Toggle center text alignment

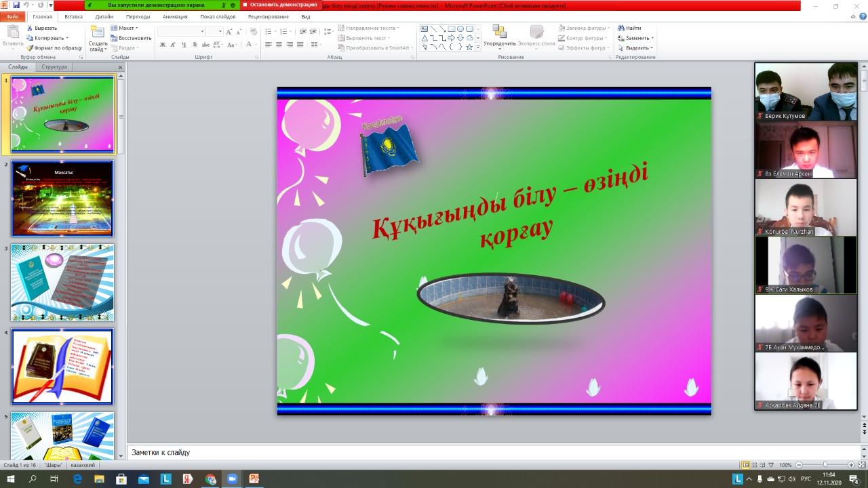tap(279, 45)
